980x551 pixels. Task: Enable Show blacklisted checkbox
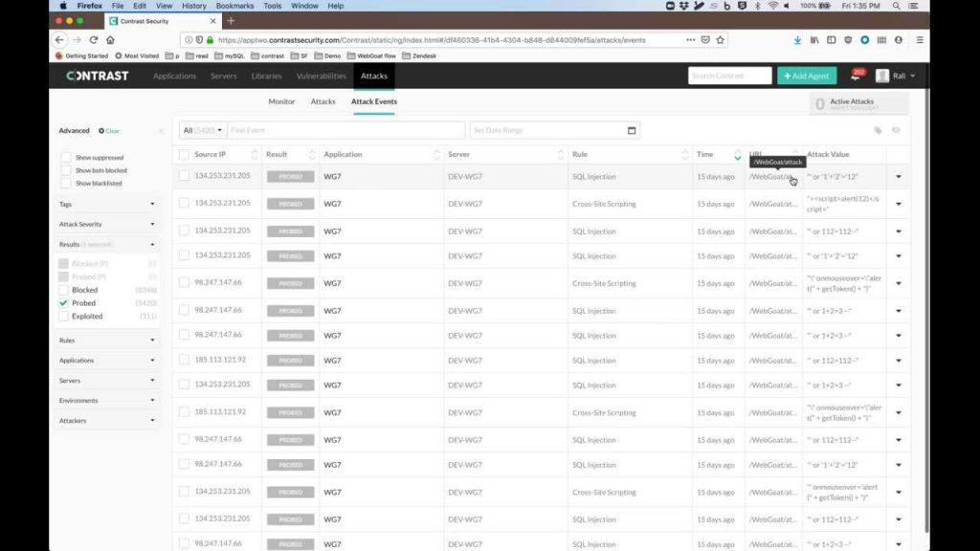click(66, 184)
